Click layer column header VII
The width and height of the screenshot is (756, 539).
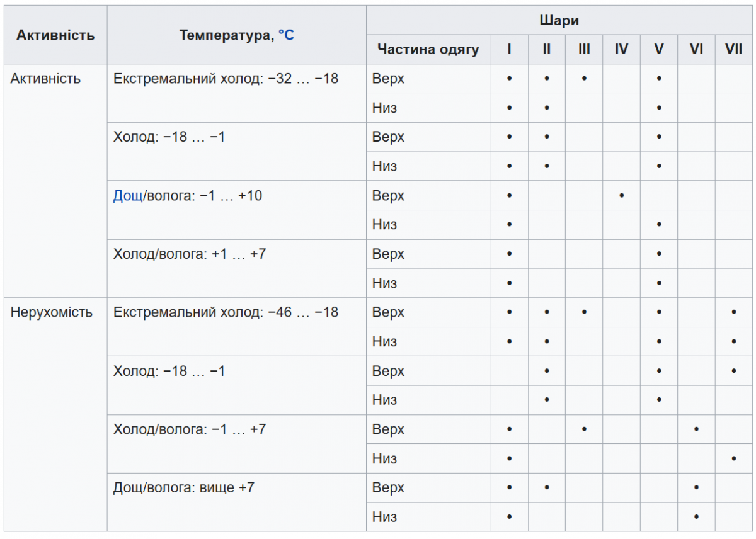tap(734, 49)
